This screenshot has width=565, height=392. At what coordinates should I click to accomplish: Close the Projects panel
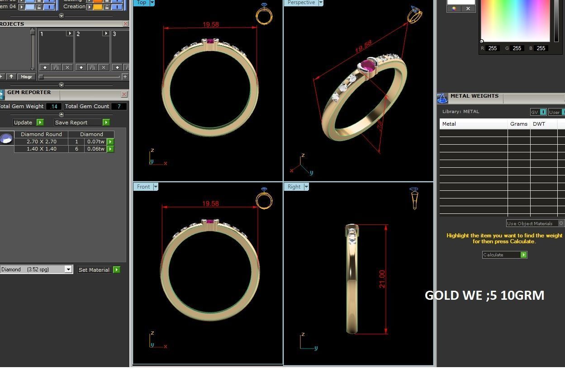click(x=125, y=24)
